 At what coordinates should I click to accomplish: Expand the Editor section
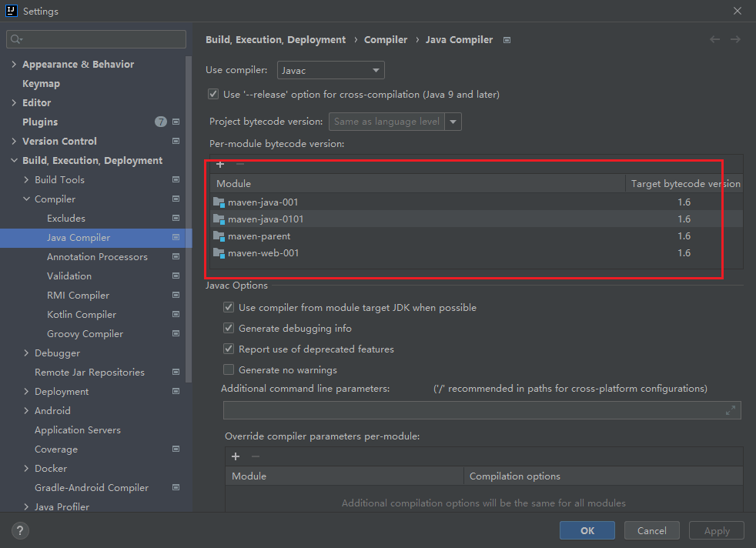[14, 102]
